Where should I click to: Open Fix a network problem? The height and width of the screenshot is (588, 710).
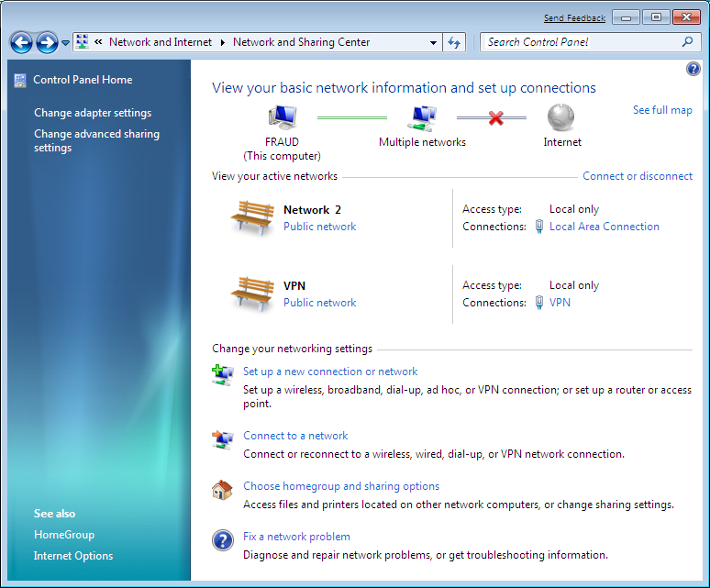coord(296,537)
